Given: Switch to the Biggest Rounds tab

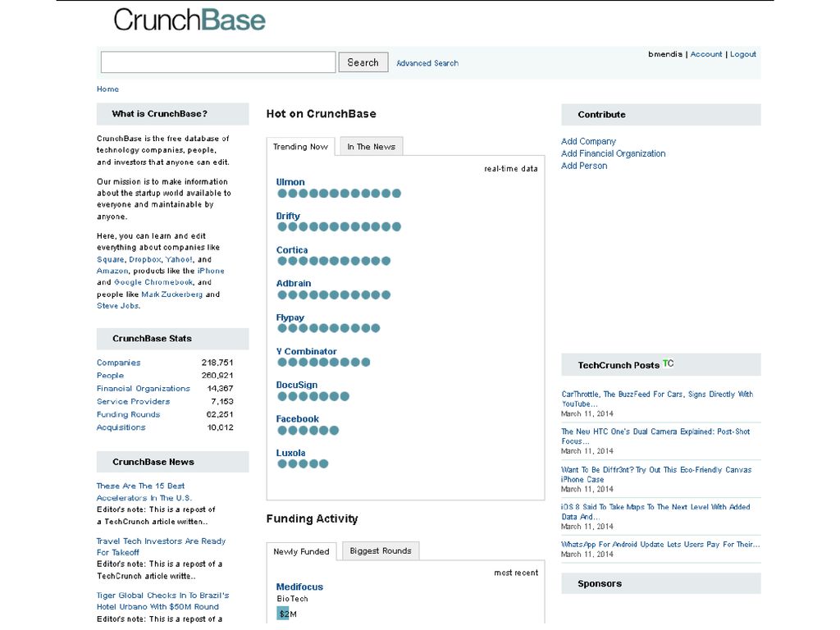Looking at the screenshot, I should tap(381, 550).
